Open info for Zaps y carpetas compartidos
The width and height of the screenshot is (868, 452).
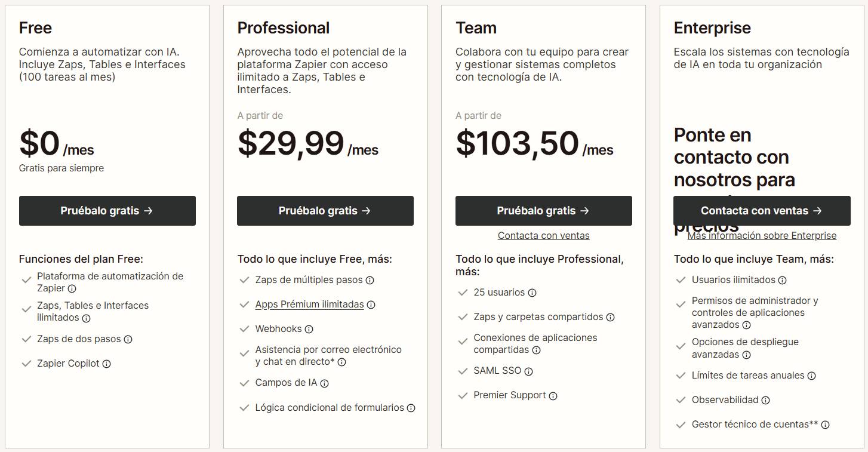610,317
